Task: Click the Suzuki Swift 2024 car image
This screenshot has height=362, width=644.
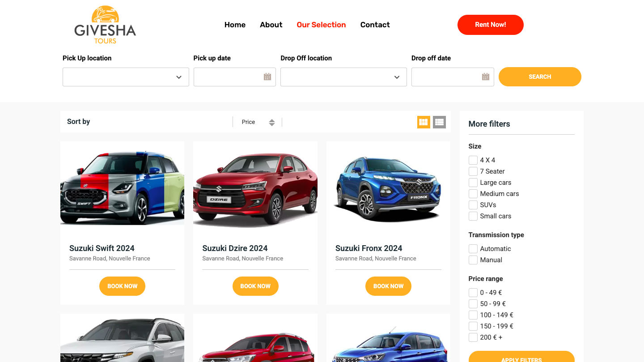Action: pos(122,187)
